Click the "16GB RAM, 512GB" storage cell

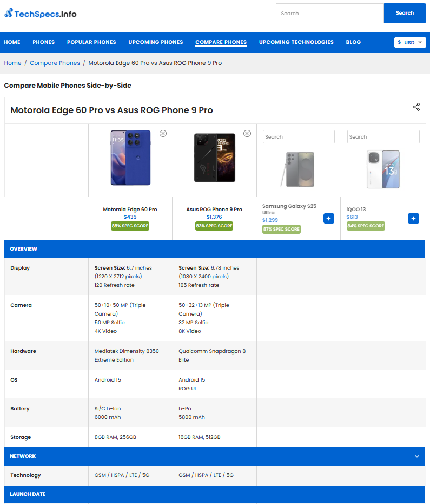[x=200, y=437]
